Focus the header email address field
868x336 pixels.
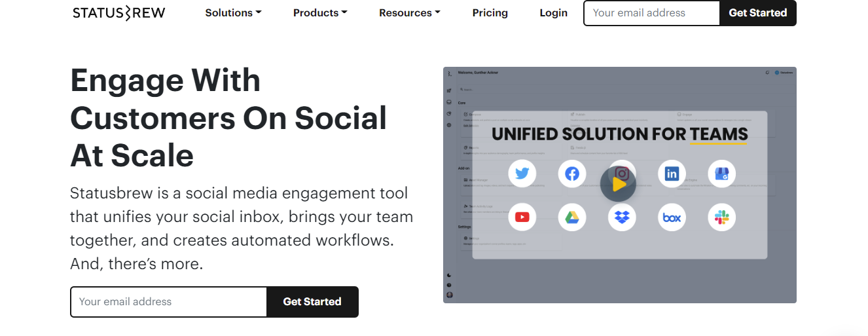(652, 13)
